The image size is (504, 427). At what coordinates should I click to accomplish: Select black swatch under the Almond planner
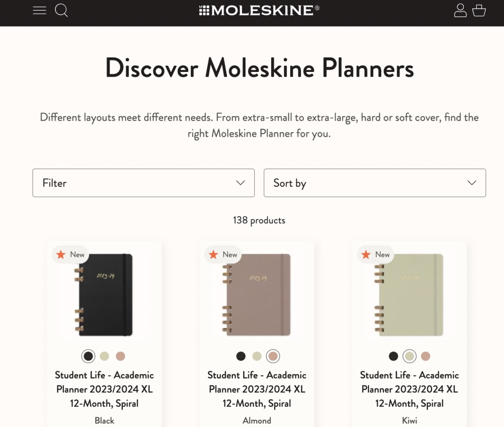241,356
